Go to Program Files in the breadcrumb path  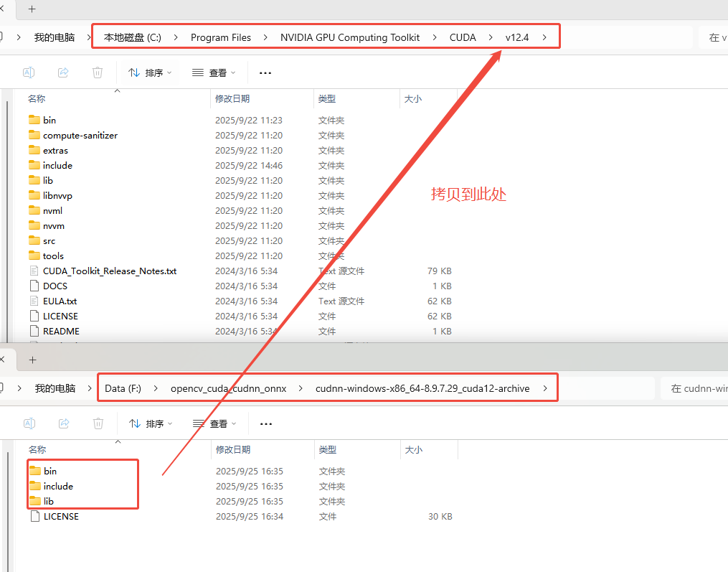(220, 37)
